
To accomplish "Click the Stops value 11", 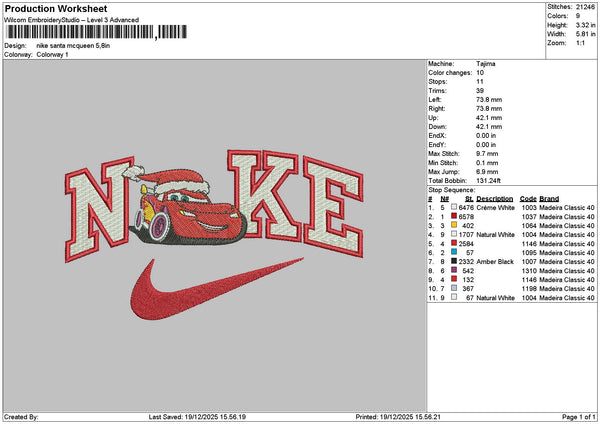I will coord(480,82).
